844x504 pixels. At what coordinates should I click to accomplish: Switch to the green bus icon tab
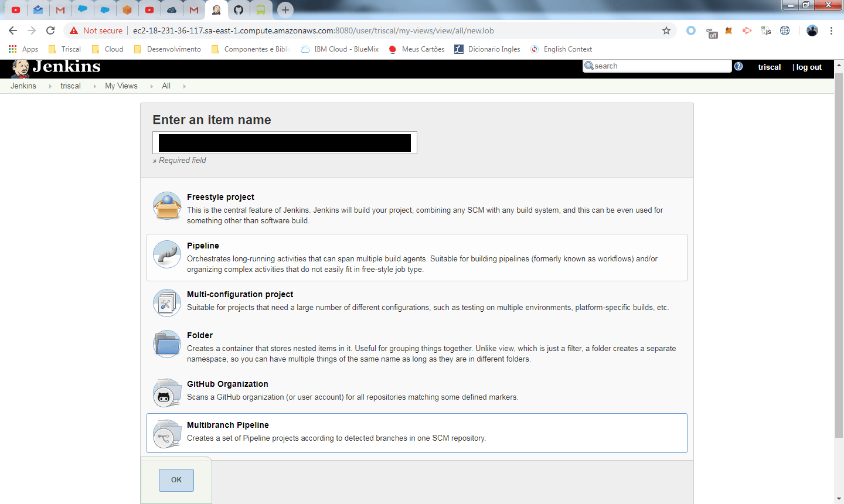261,10
